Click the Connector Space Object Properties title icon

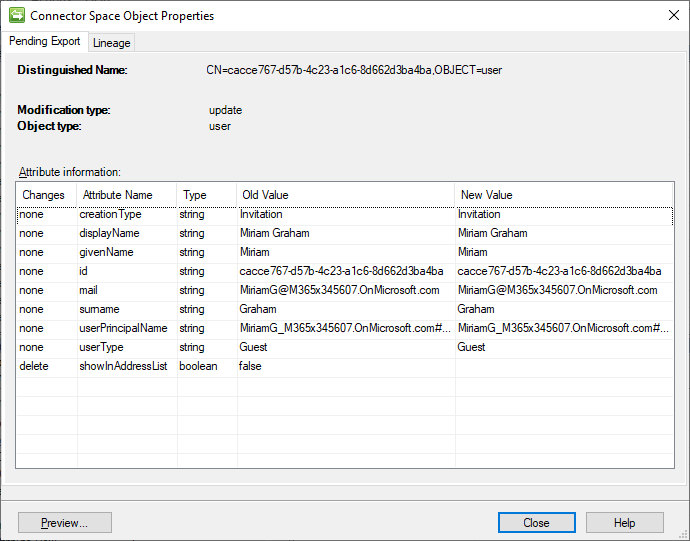pyautogui.click(x=17, y=15)
